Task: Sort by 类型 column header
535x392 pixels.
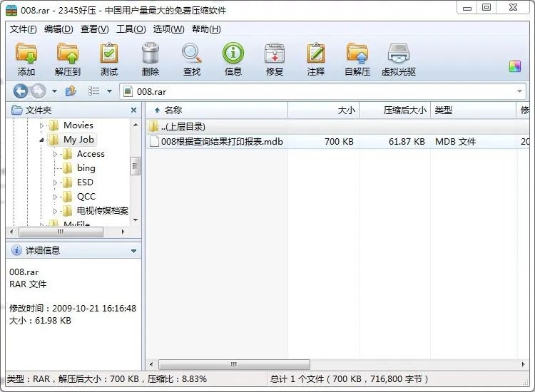Action: [473, 110]
